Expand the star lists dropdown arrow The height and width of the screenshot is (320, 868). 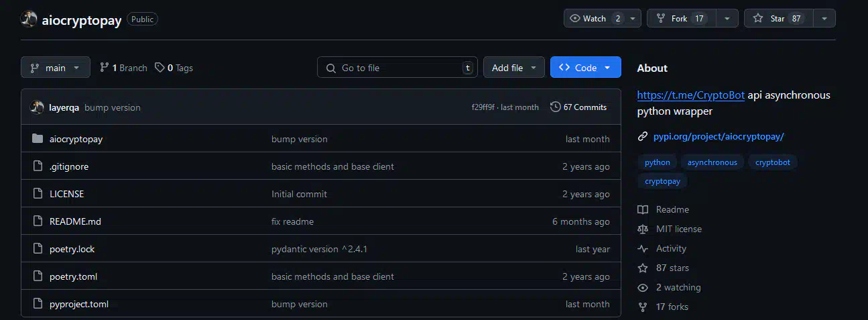point(824,19)
